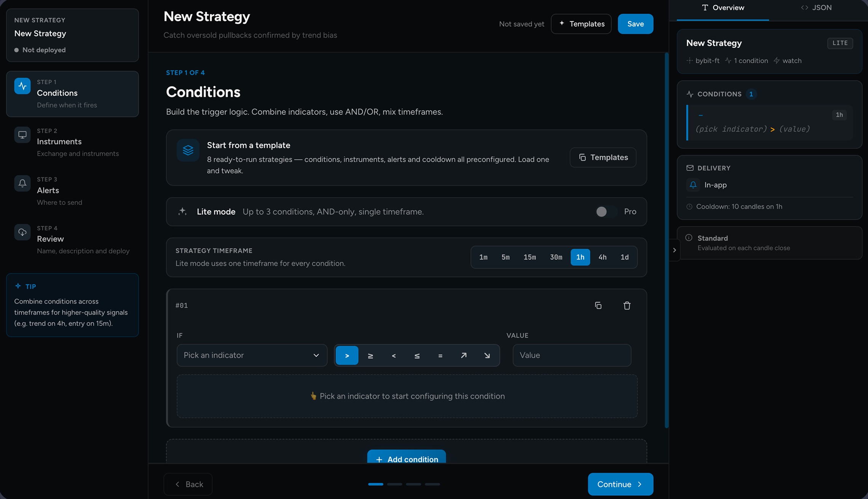
Task: Click the Cooldown: 10 candles on 1h text
Action: click(x=739, y=206)
